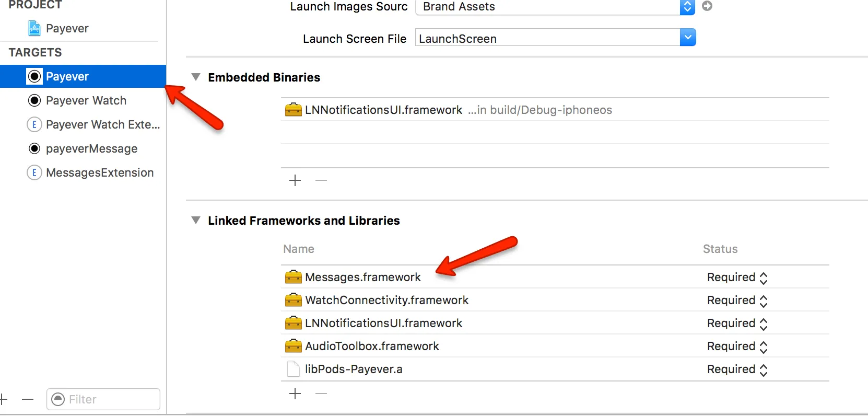Click the LNNotificationsUI toolbox icon in Embedded Binaries
The image size is (868, 416).
(x=294, y=110)
